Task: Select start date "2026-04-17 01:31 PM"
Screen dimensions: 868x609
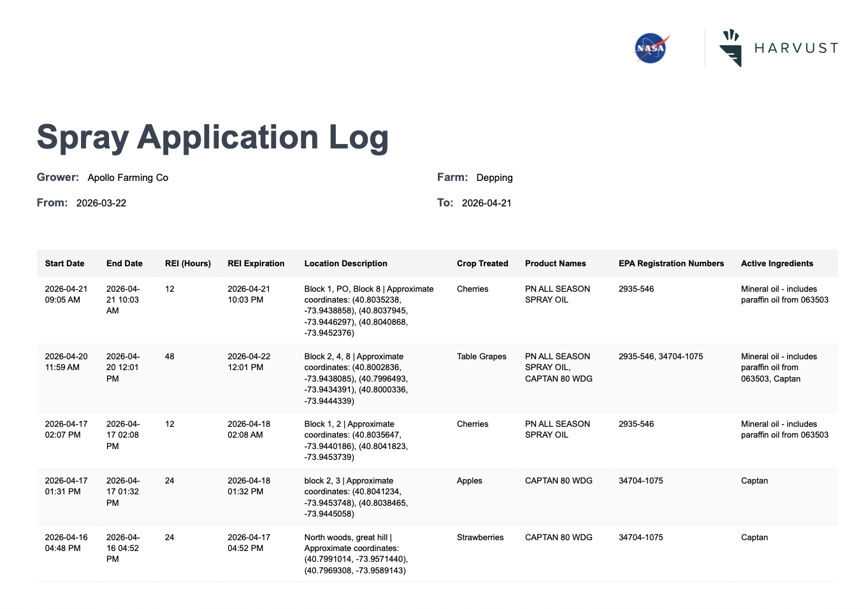Action: [x=66, y=486]
